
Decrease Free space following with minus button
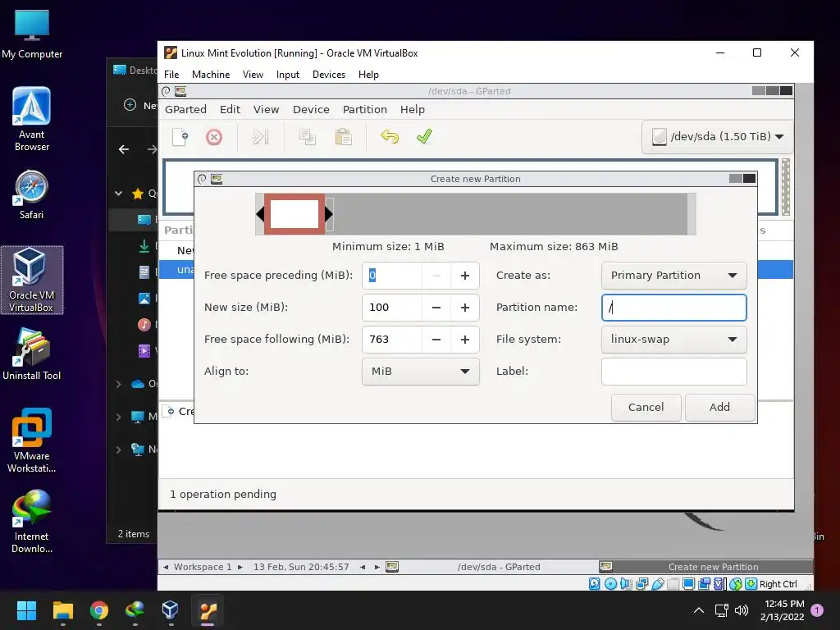[x=436, y=339]
